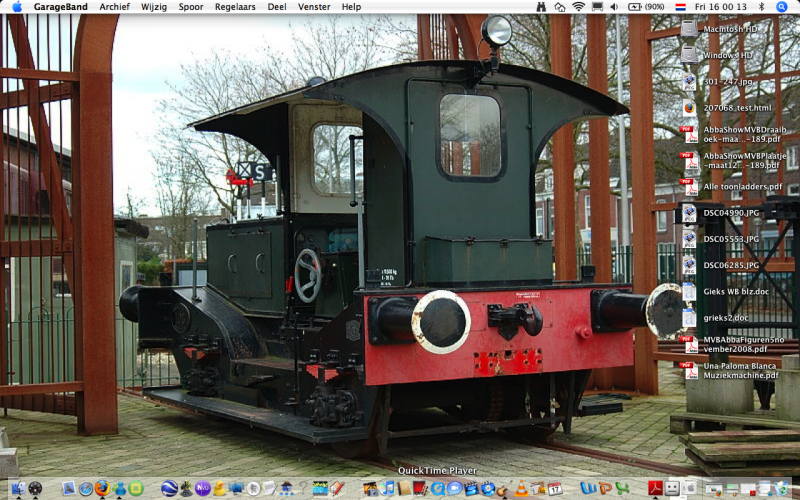Open the Dutch flag input menu

pyautogui.click(x=680, y=7)
